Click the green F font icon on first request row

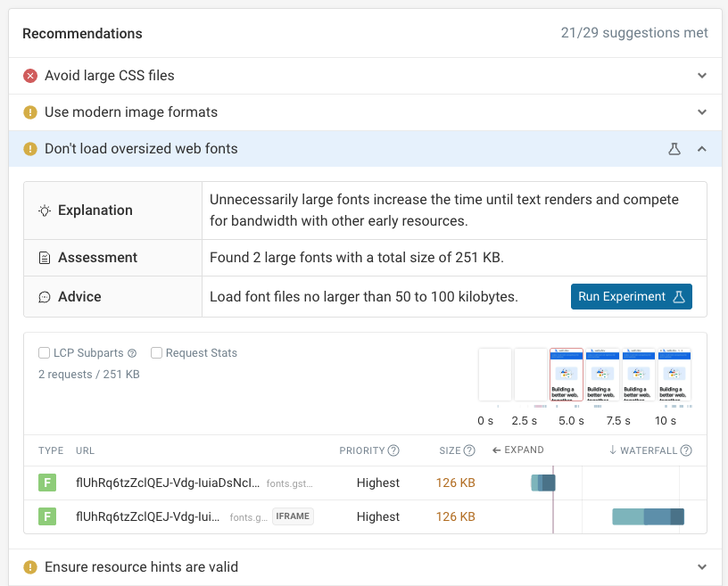point(47,482)
